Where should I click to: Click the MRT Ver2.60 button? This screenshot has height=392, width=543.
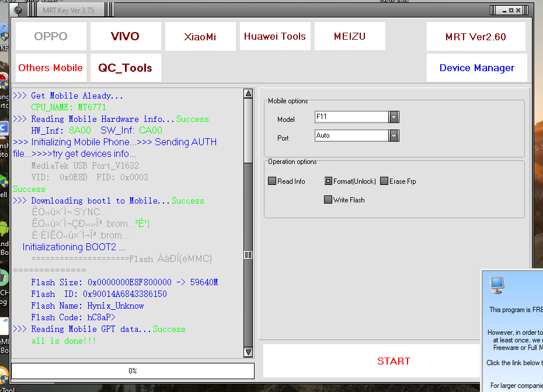pyautogui.click(x=476, y=36)
